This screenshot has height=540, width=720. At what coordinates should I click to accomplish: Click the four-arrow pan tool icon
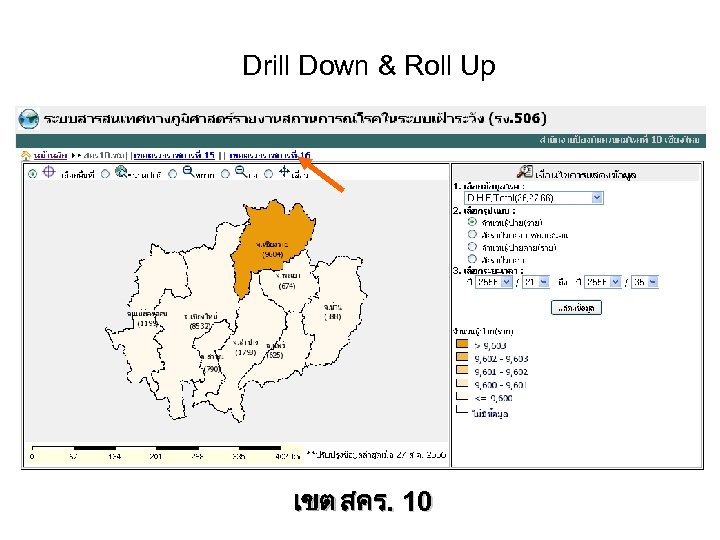285,172
